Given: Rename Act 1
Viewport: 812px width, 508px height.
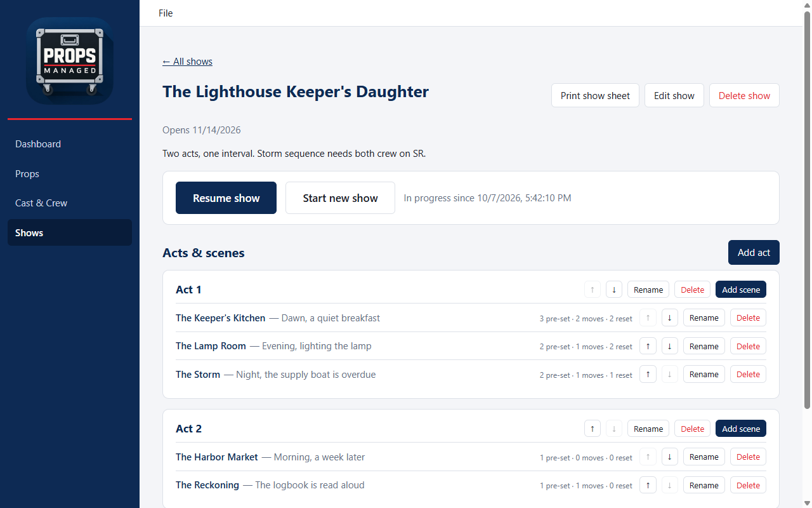Looking at the screenshot, I should click(648, 290).
